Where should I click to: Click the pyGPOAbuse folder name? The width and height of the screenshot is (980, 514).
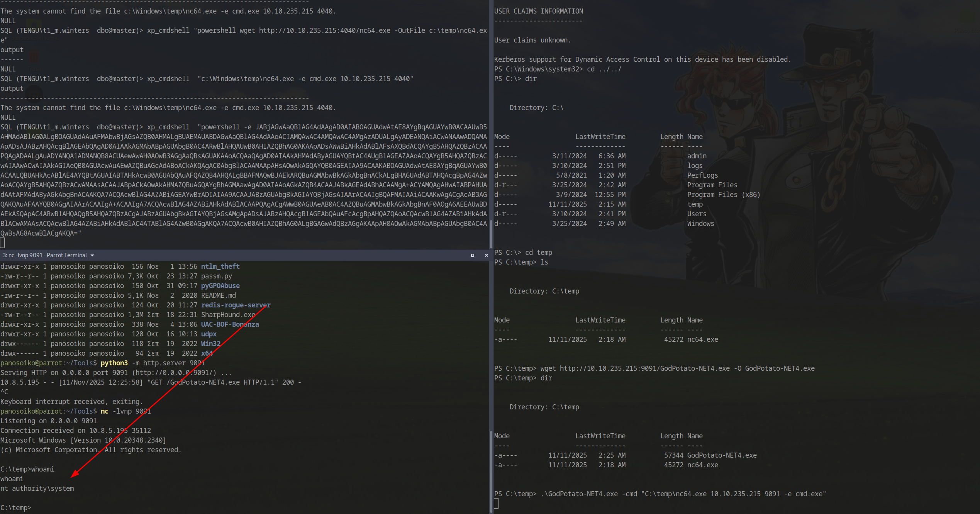[x=220, y=286]
